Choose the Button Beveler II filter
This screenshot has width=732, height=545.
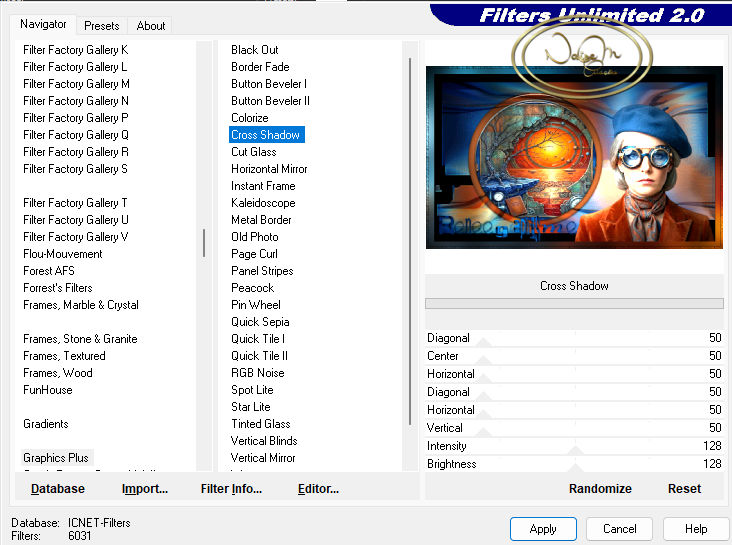270,101
